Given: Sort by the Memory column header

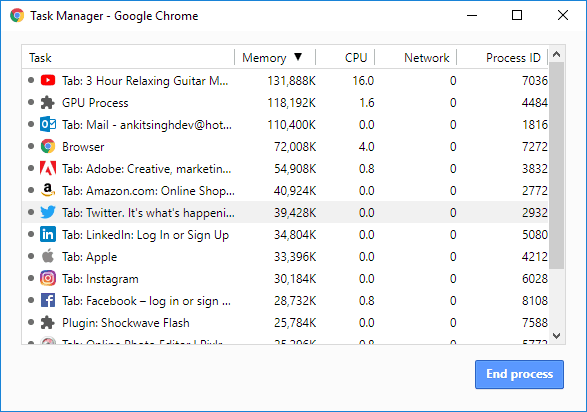Looking at the screenshot, I should point(264,58).
